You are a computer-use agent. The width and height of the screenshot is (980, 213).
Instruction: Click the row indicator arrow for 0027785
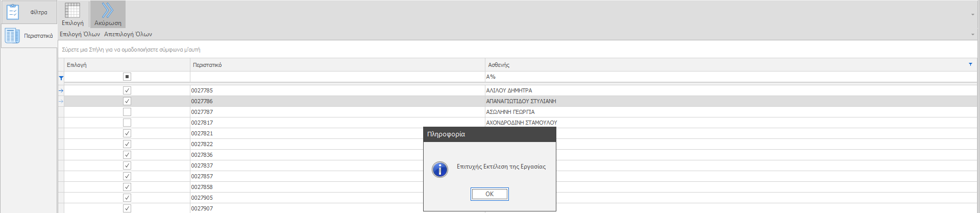(x=61, y=90)
